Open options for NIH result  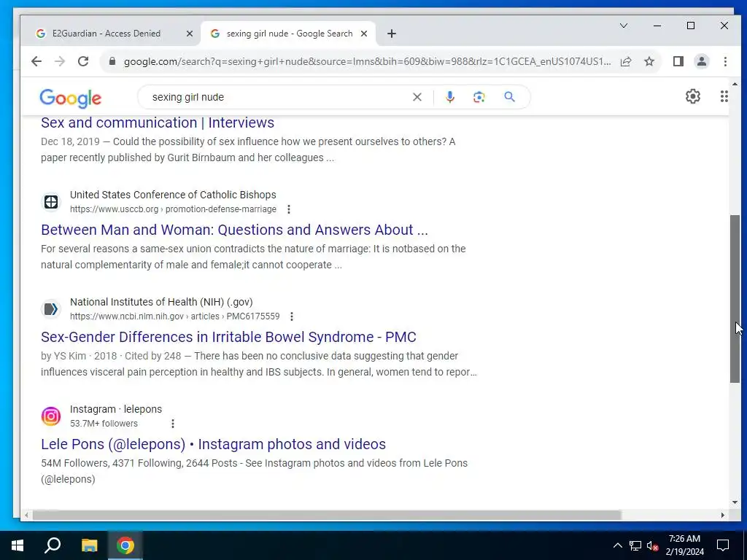pos(292,316)
